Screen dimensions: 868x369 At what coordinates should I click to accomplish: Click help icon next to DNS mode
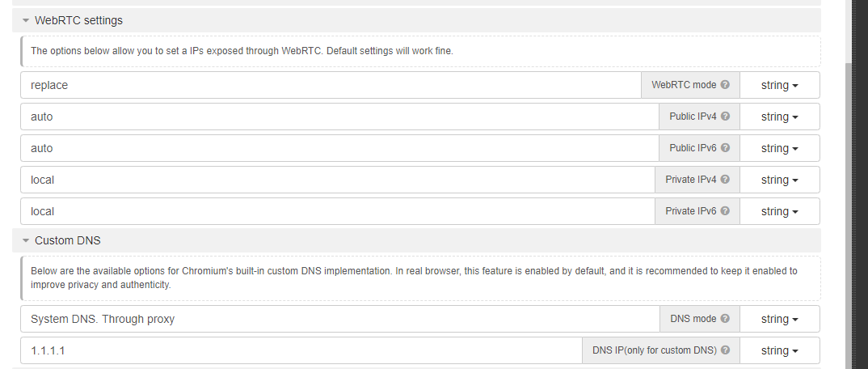pyautogui.click(x=725, y=319)
